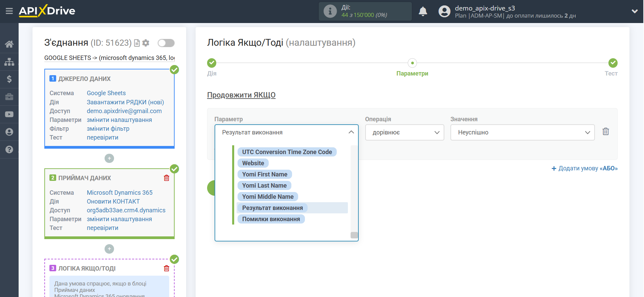Click 'Оновити КОНТАКТ' action link

pyautogui.click(x=113, y=201)
